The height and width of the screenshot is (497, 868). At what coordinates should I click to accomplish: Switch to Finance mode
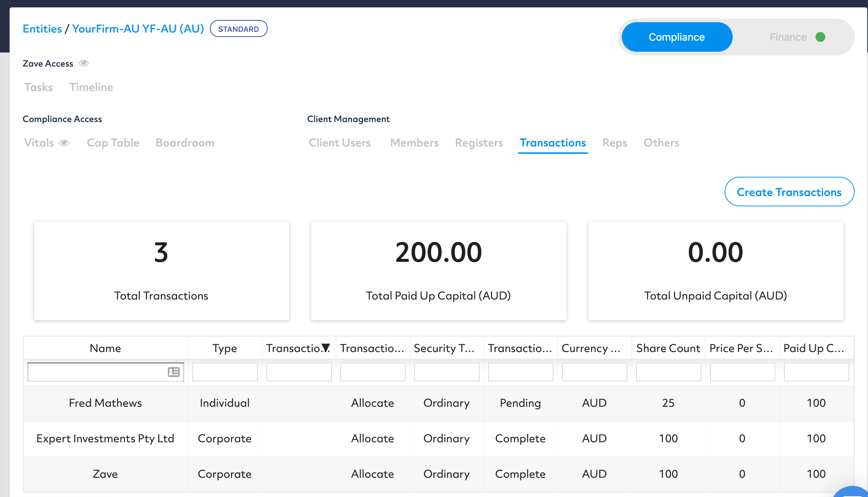point(788,37)
